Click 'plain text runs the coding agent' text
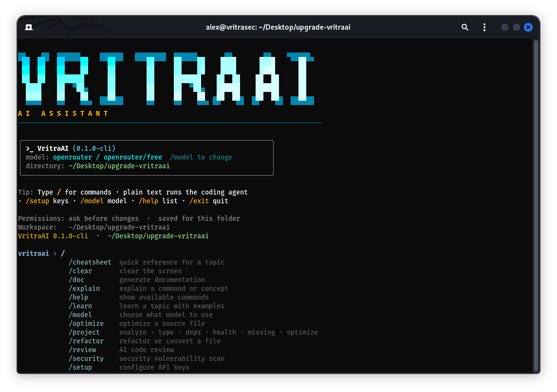This screenshot has height=392, width=557. pos(186,192)
